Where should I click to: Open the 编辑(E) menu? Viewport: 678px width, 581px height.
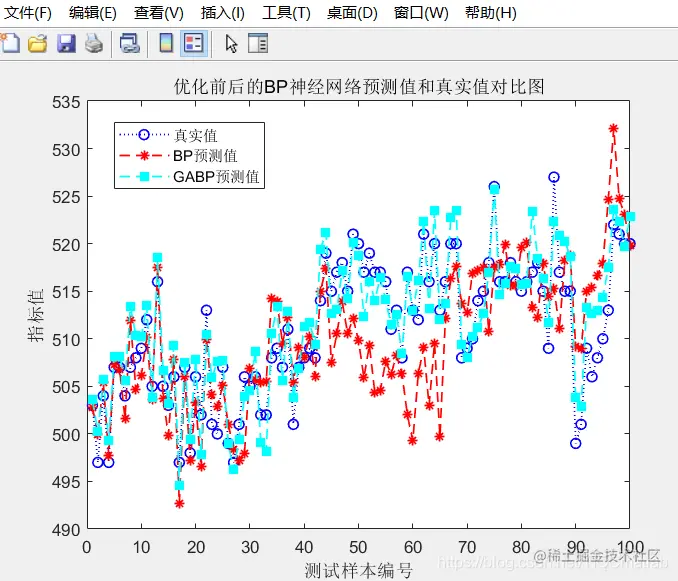click(x=93, y=13)
